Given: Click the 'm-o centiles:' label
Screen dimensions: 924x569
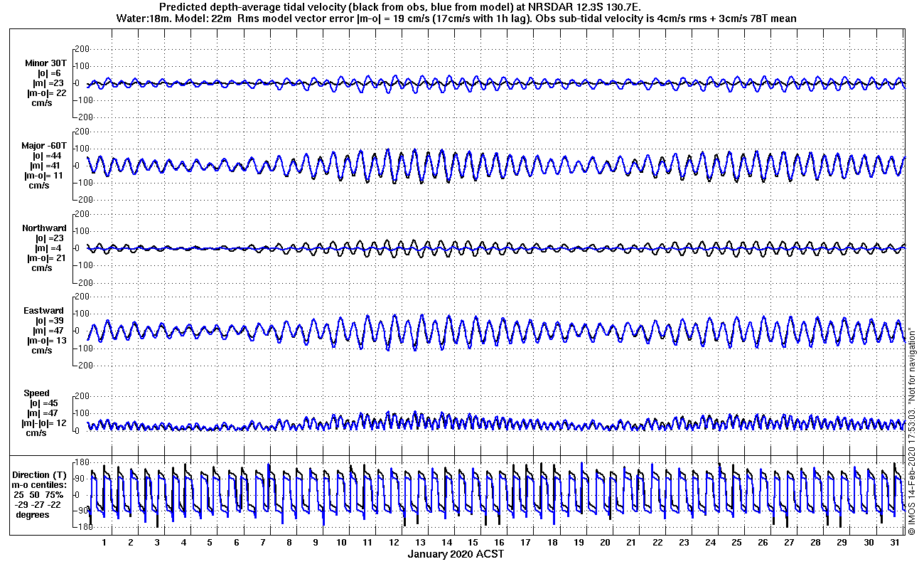Looking at the screenshot, I should point(41,484).
